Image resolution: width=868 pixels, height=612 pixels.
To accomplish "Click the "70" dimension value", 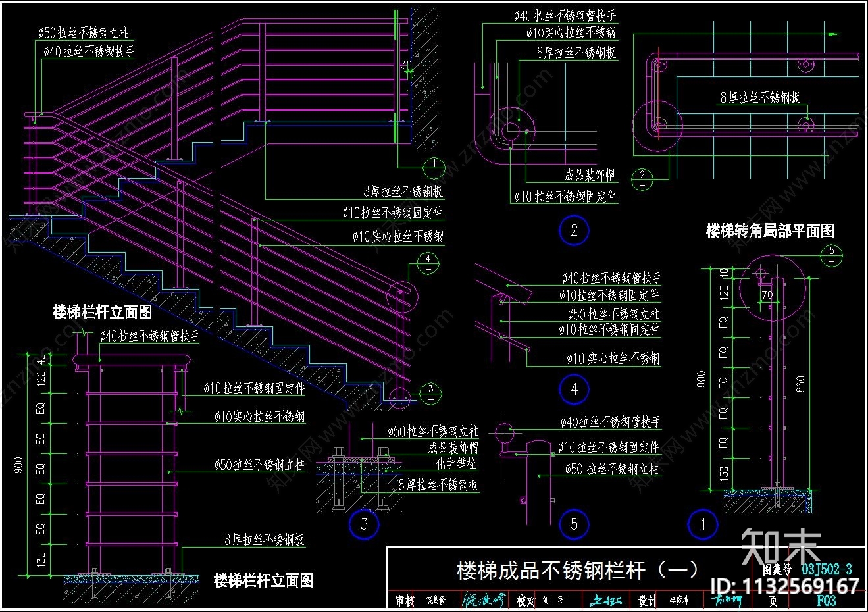I will tap(767, 295).
